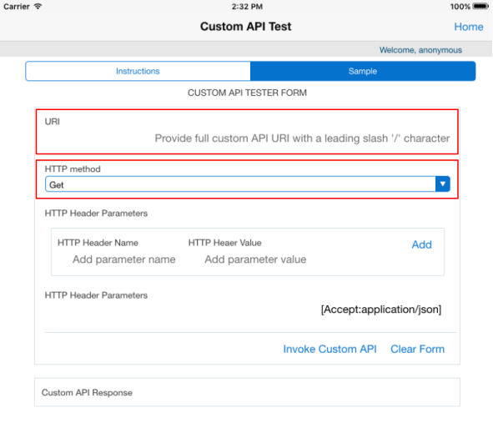Click the battery status icon
Image resolution: width=493 pixels, height=448 pixels.
click(x=480, y=7)
